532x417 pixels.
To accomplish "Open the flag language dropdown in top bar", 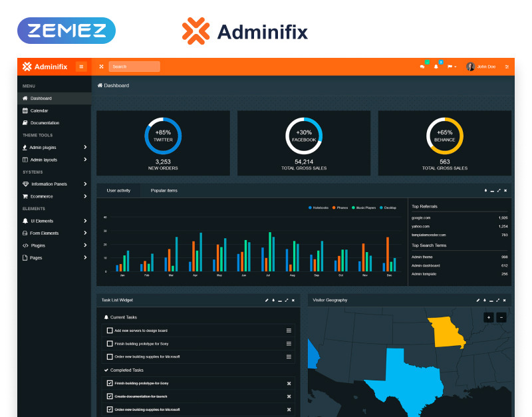I will pos(451,67).
